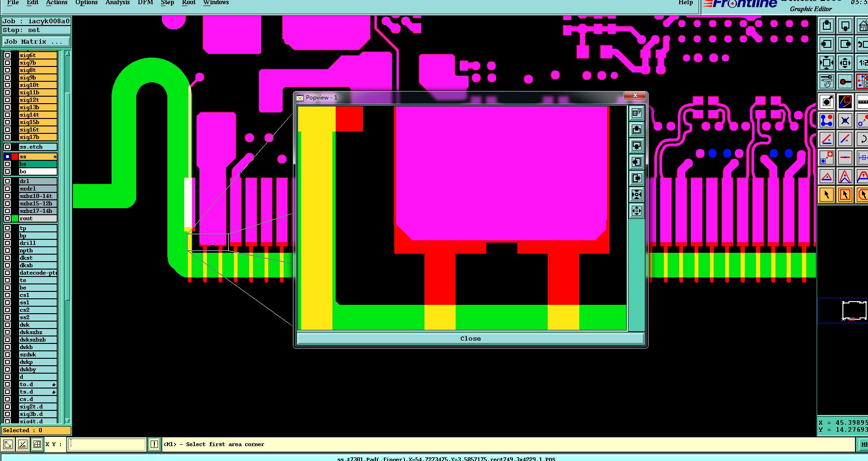Pan left inside Popview window

pos(636,162)
